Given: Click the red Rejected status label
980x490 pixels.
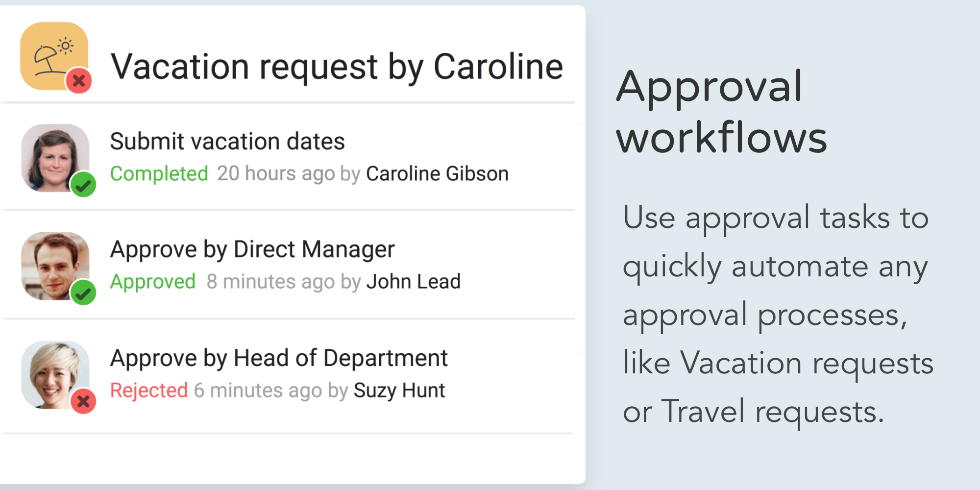Looking at the screenshot, I should [148, 391].
